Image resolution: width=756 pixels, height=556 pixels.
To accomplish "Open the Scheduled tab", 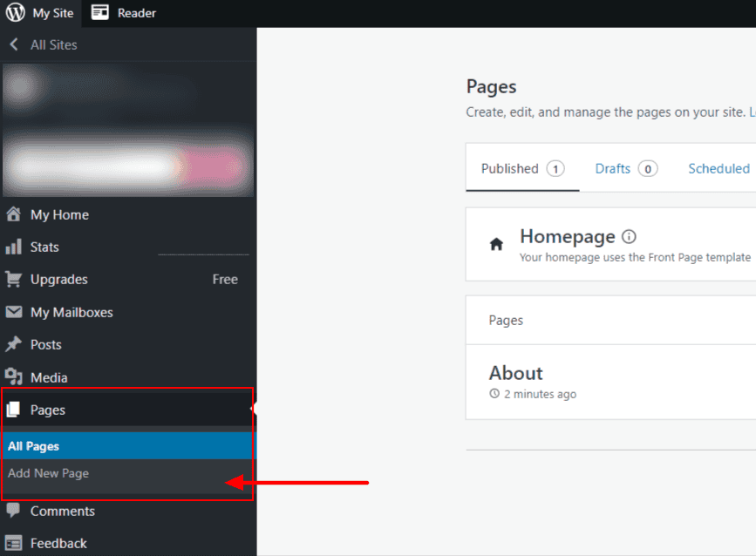I will [719, 168].
